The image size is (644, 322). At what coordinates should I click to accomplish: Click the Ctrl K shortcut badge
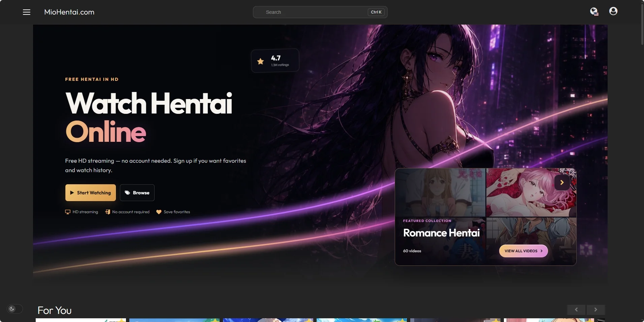click(x=376, y=12)
